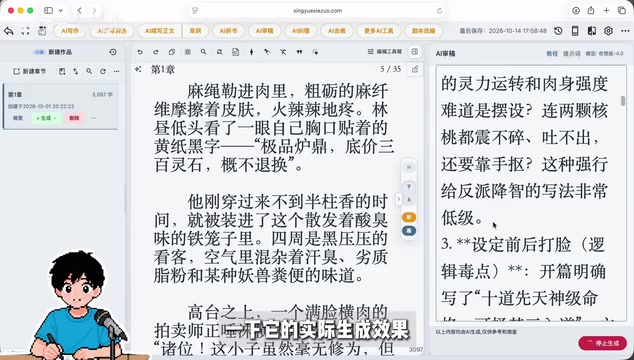Toggle the split compare view icon
634x360 pixels.
592,31
